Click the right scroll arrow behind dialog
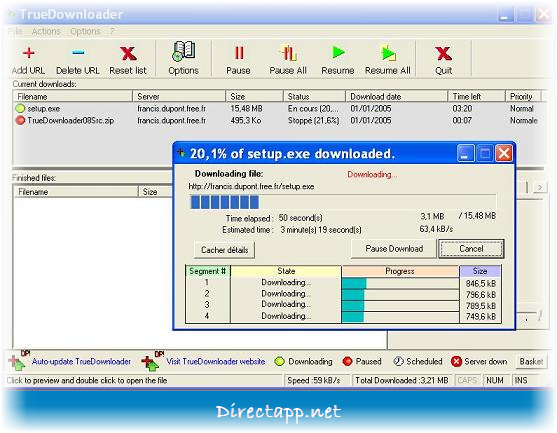Screen dimensions: 557x433 pos(540,187)
